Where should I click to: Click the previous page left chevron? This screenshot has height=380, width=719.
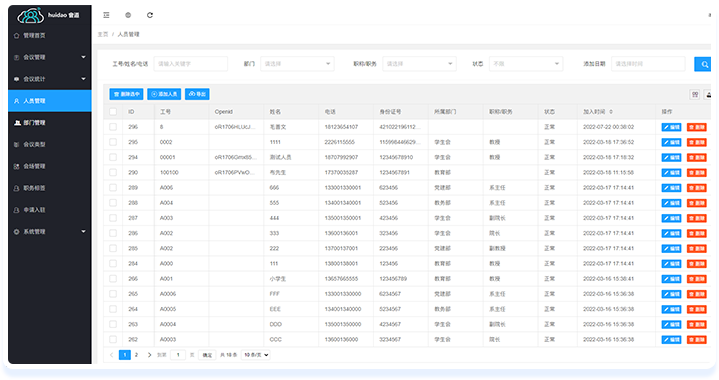pyautogui.click(x=111, y=355)
